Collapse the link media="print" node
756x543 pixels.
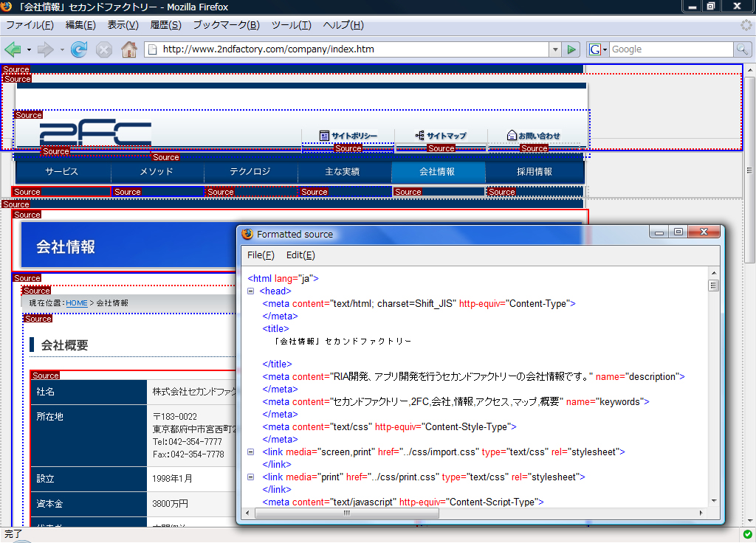[251, 477]
